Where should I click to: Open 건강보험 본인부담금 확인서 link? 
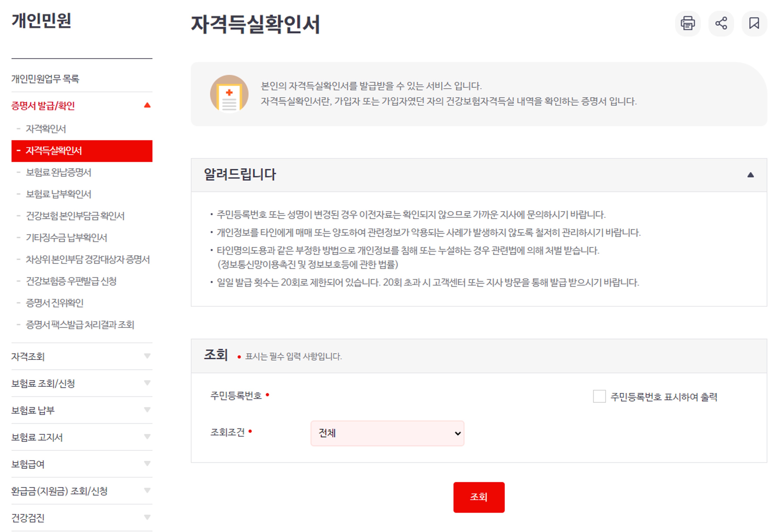tap(75, 216)
